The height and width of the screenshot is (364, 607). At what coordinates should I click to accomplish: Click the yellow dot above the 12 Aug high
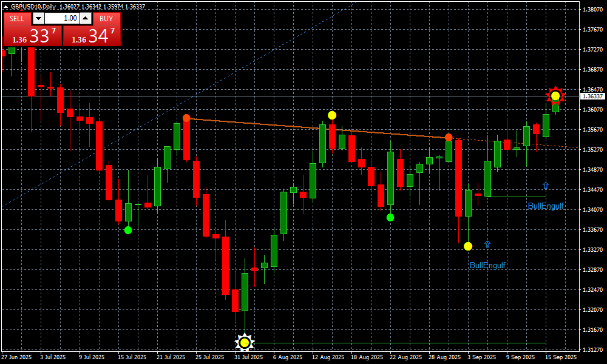(332, 115)
